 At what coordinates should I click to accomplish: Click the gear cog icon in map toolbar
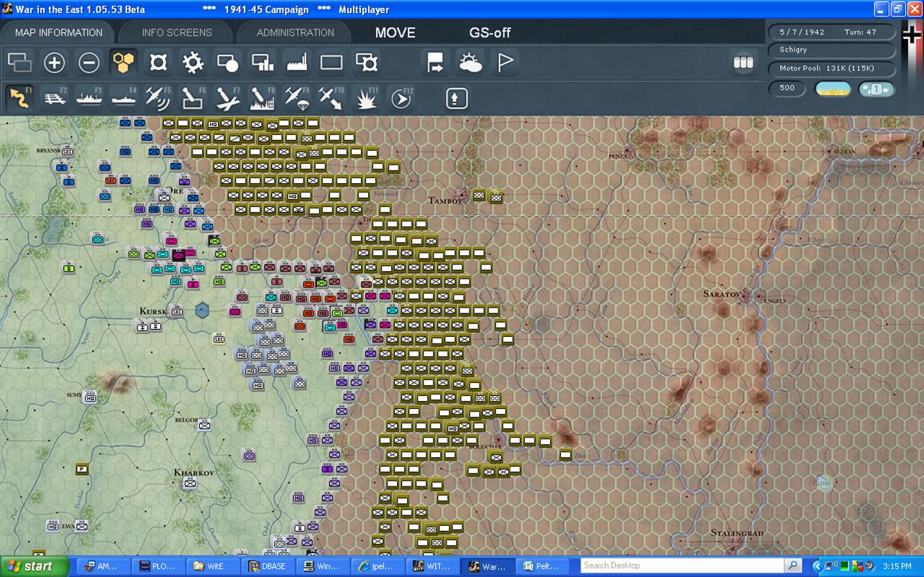(193, 63)
